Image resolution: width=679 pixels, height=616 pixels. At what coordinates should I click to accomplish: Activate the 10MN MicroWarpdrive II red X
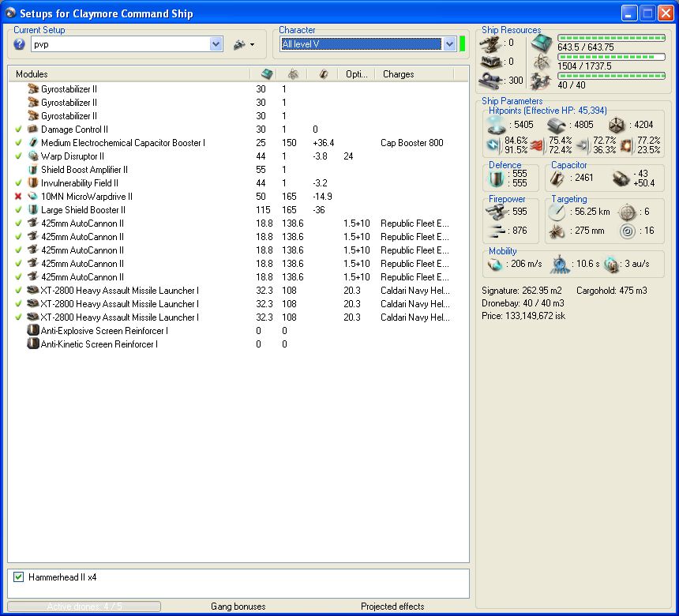[x=18, y=196]
